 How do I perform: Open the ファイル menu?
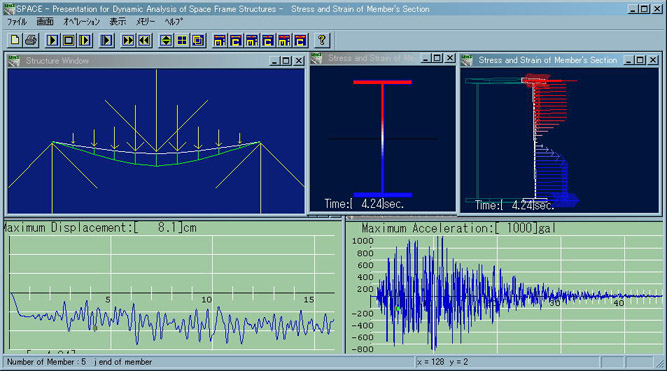17,21
